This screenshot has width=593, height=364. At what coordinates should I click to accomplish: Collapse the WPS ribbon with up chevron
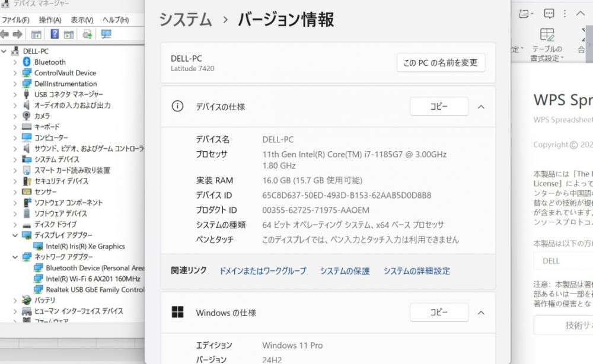click(581, 14)
